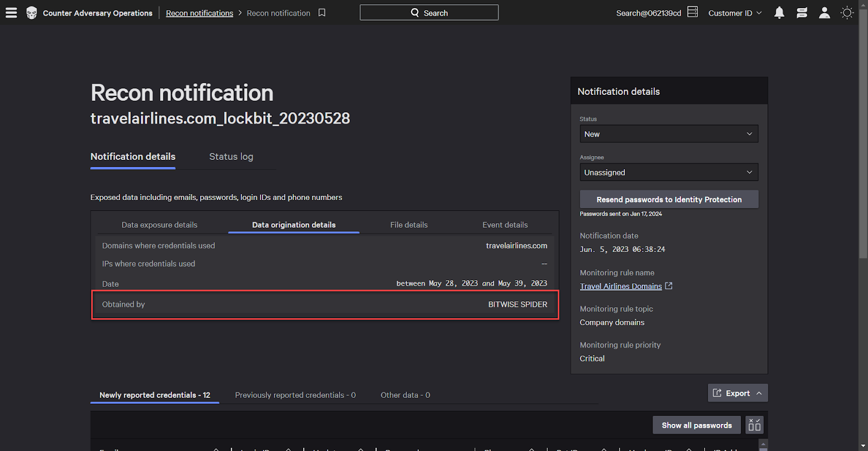Viewport: 868px width, 451px height.
Task: Click 'IPs where credentials used' label
Action: 149,264
